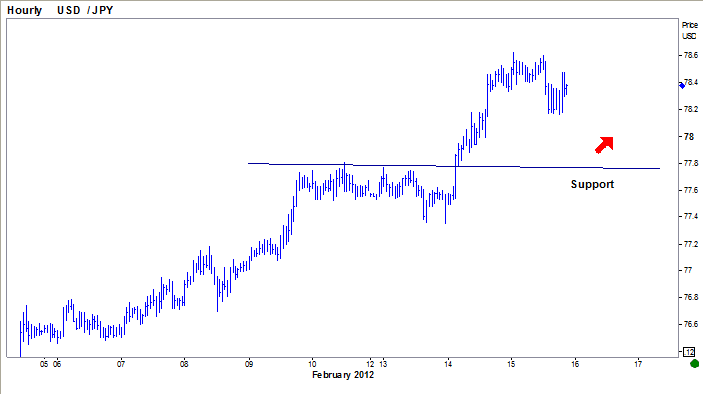Viewport: 705px width, 396px height.
Task: Click the Hourly USD/JPY chart title
Action: 60,10
